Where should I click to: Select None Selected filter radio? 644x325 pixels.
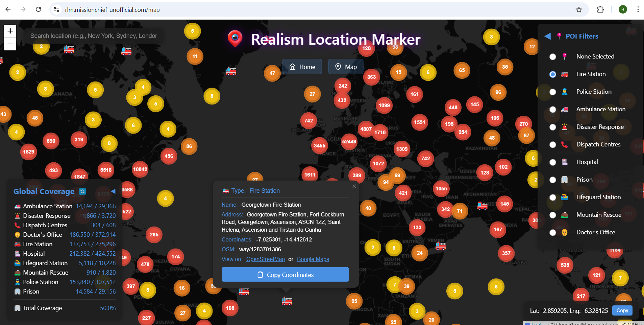[553, 57]
